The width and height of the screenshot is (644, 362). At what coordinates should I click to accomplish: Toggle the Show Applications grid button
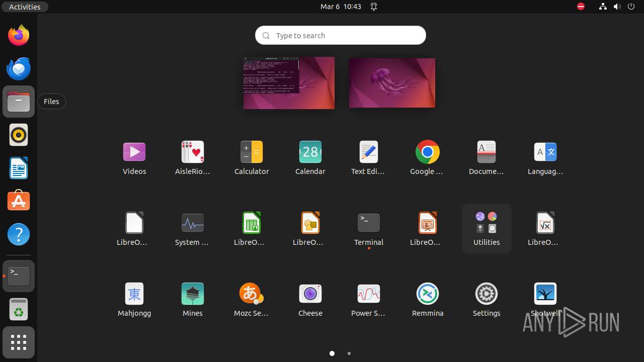click(19, 342)
